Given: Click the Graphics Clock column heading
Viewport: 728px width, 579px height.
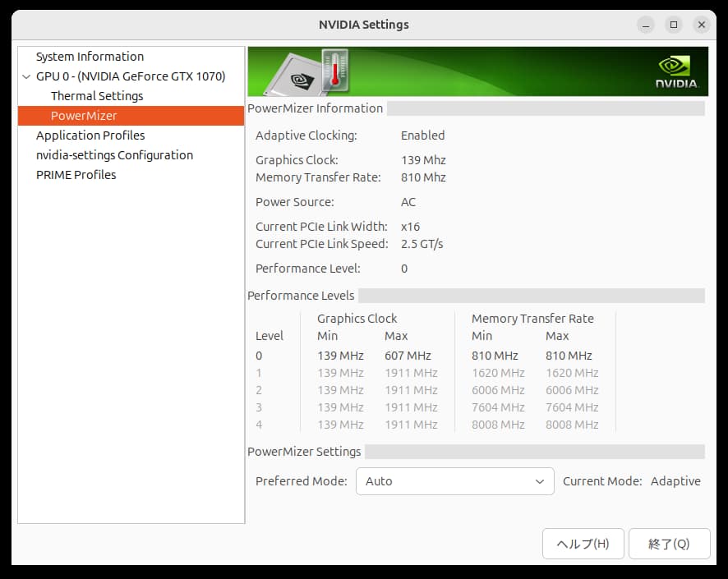Looking at the screenshot, I should [357, 319].
